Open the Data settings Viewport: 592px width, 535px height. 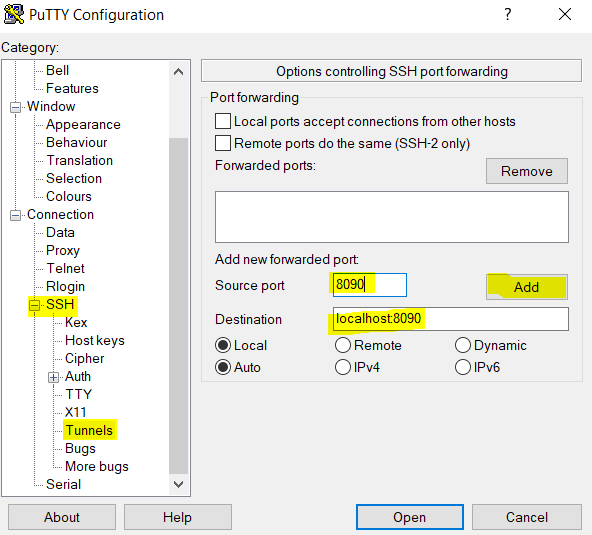(x=60, y=232)
